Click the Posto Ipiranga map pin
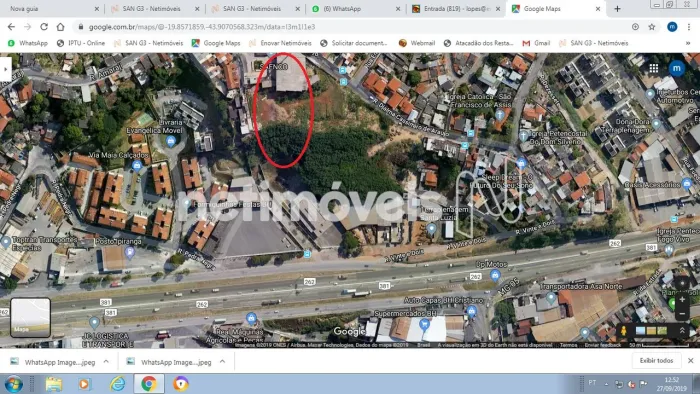The width and height of the screenshot is (700, 394). (129, 253)
